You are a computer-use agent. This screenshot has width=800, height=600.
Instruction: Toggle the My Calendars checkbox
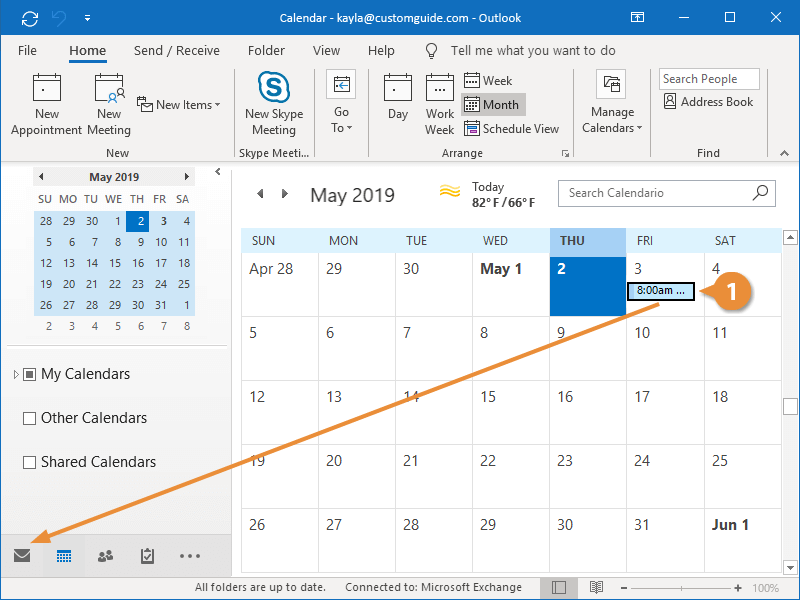pyautogui.click(x=30, y=374)
